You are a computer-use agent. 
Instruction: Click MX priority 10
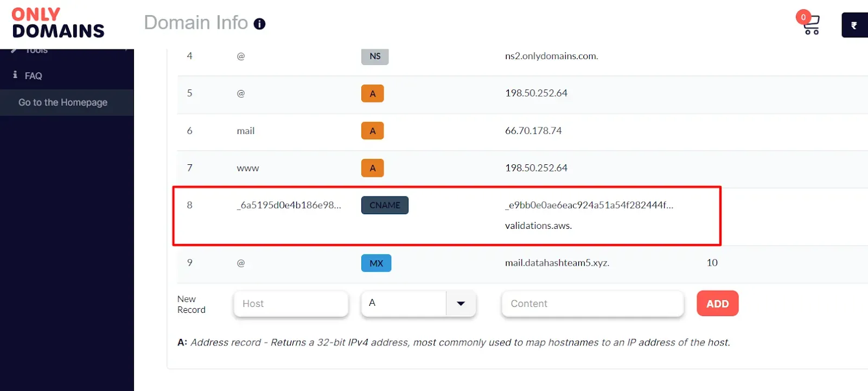pyautogui.click(x=712, y=262)
